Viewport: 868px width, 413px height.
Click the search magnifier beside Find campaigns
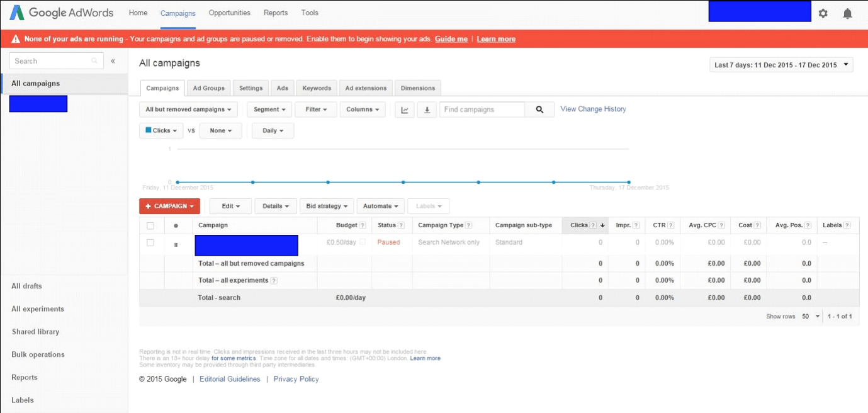pos(539,109)
